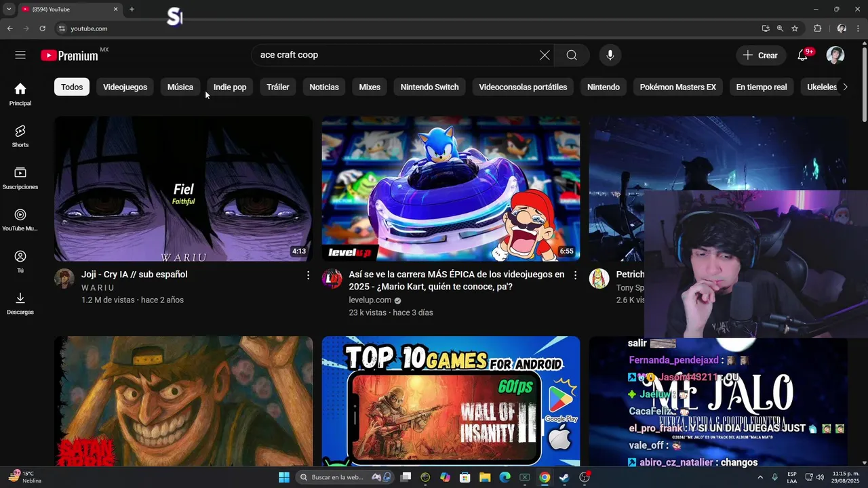The height and width of the screenshot is (488, 868).
Task: Show hidden system tray icons
Action: (x=762, y=477)
